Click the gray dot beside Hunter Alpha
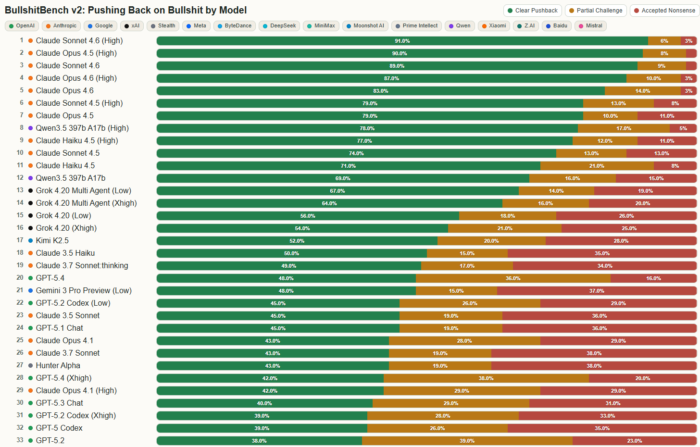Screen dimensions: 700x447 [31, 365]
